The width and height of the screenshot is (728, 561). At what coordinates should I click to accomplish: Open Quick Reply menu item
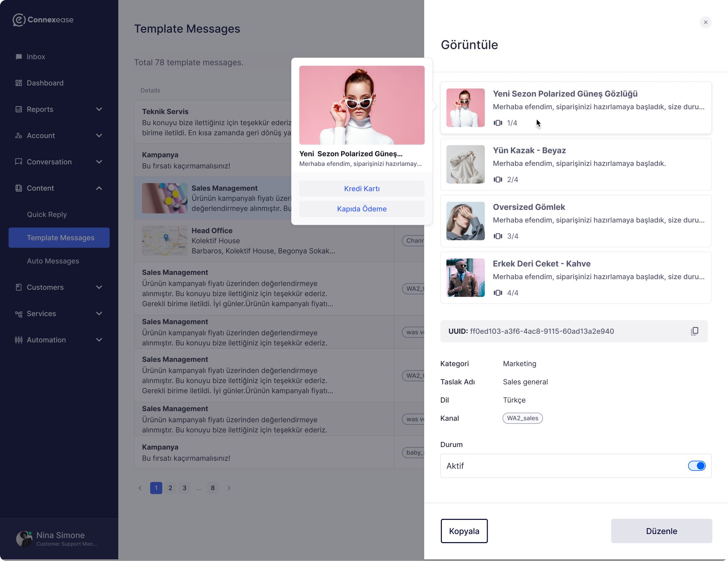47,214
